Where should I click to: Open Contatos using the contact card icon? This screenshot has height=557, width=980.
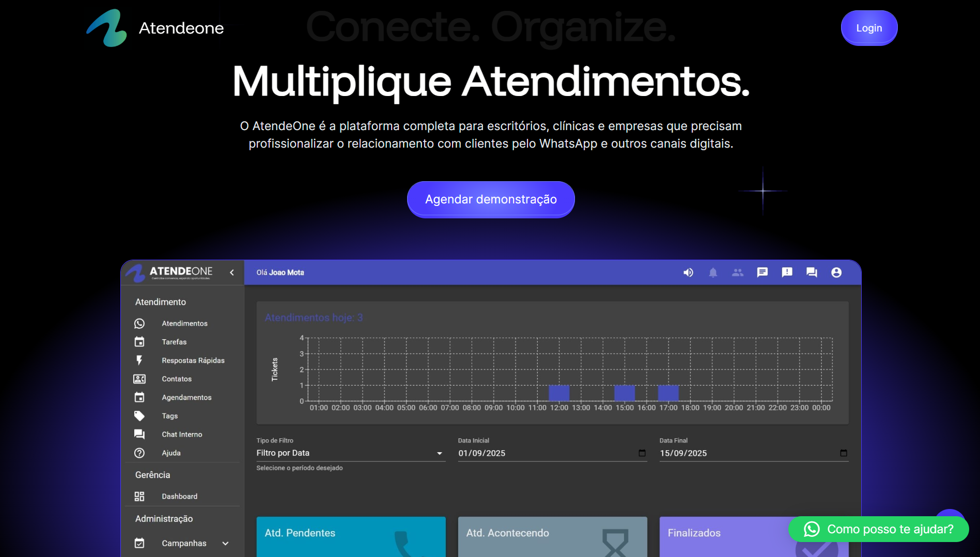click(139, 378)
